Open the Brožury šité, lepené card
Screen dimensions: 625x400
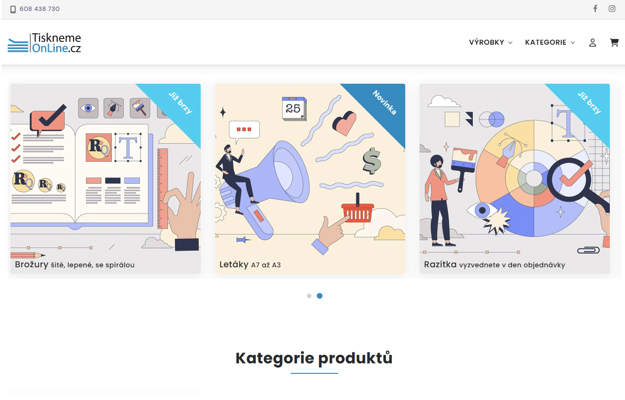pos(105,178)
